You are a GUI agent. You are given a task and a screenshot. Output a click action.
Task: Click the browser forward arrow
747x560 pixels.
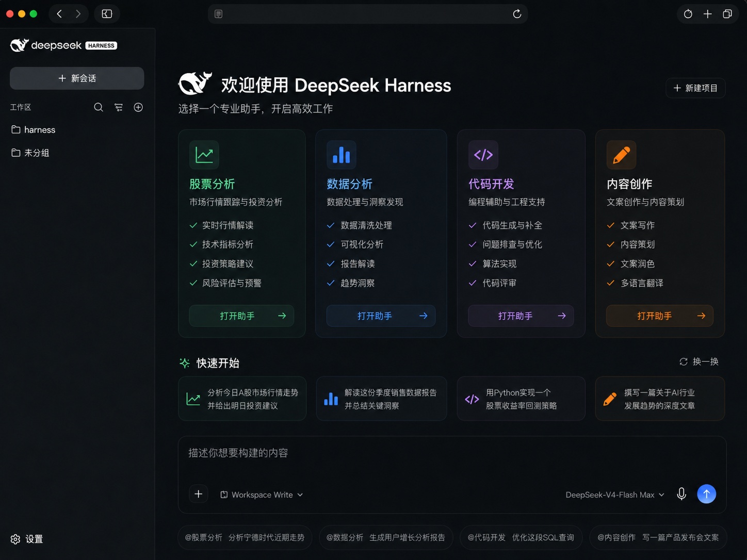[x=78, y=14]
